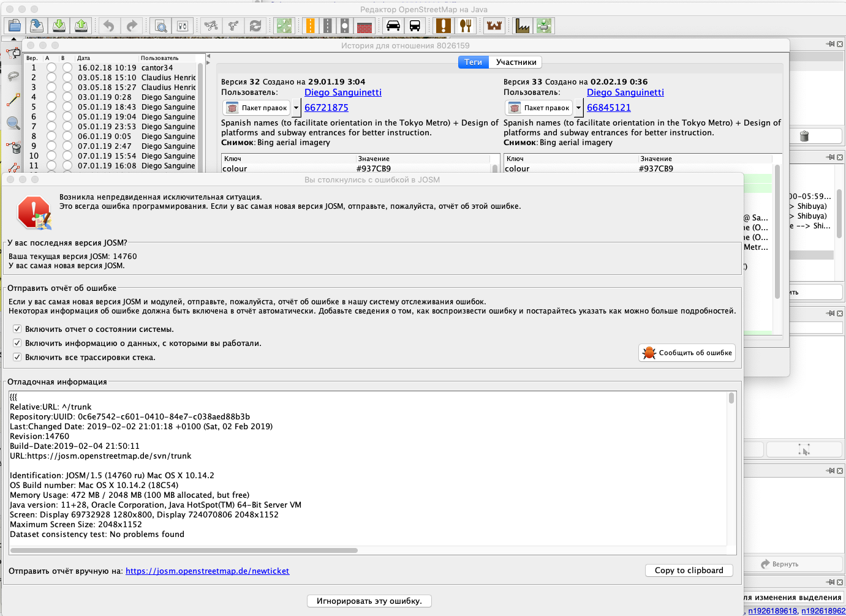Upload changes with the green up arrow
This screenshot has width=846, height=616.
click(81, 26)
